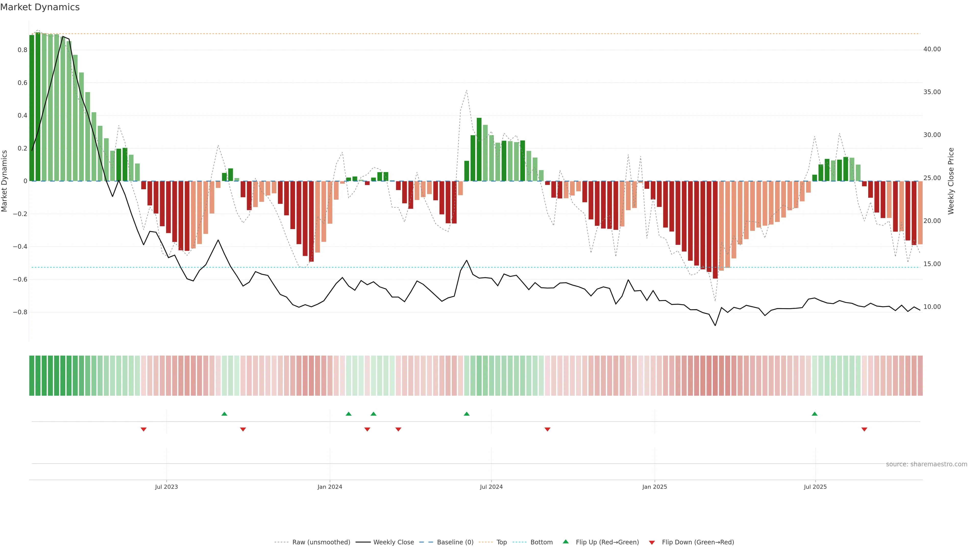Click the green triangle icon in the legend
This screenshot has height=551, width=980.
(565, 542)
